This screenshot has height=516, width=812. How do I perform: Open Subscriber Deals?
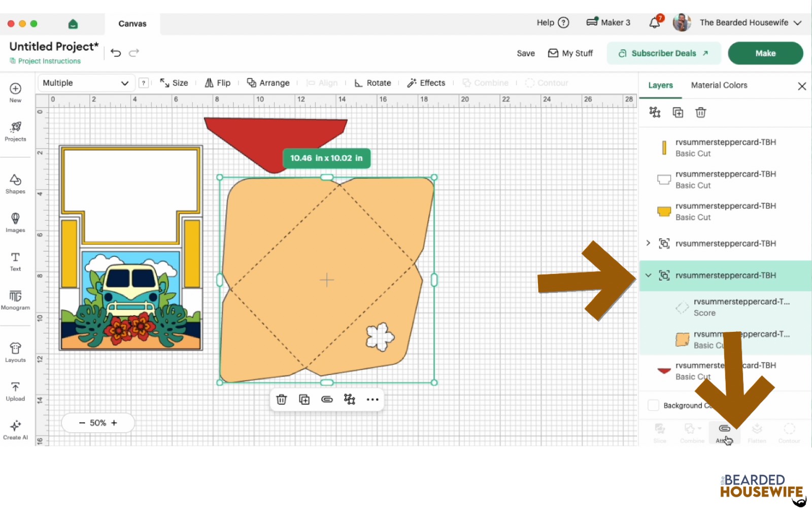tap(664, 53)
